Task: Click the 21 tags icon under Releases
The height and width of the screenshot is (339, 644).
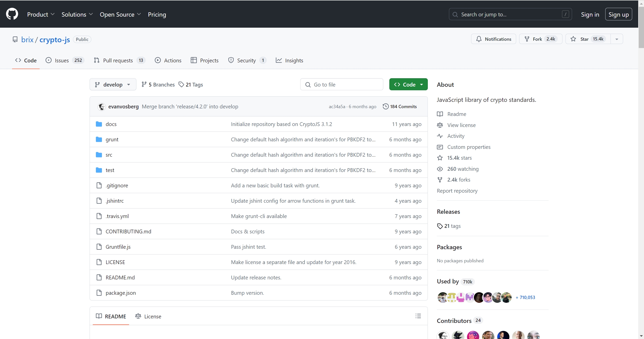Action: [440, 226]
